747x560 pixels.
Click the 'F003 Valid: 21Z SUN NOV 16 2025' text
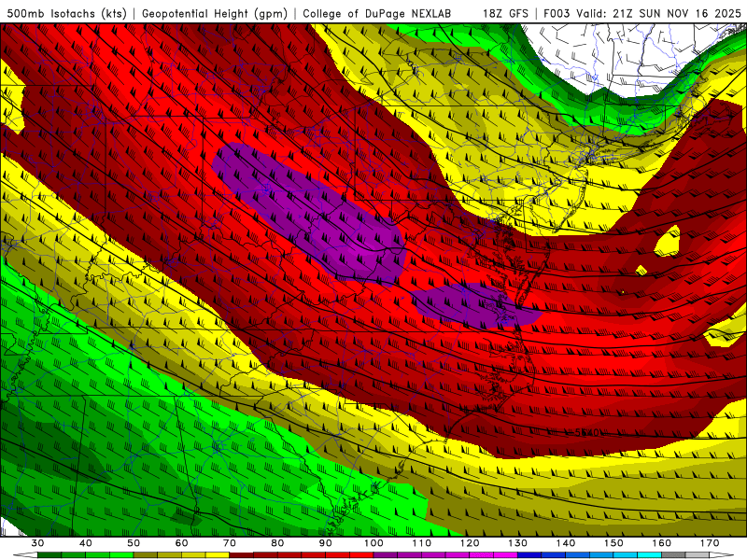pyautogui.click(x=642, y=13)
